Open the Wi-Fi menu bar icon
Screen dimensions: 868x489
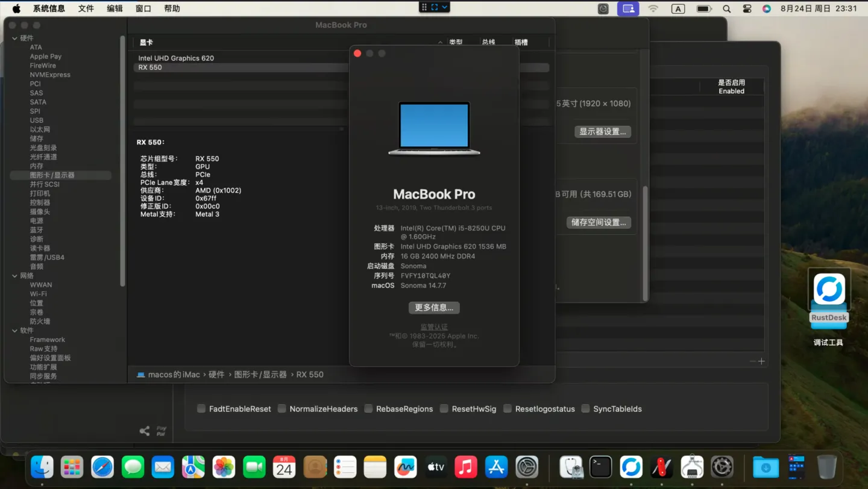tap(652, 8)
